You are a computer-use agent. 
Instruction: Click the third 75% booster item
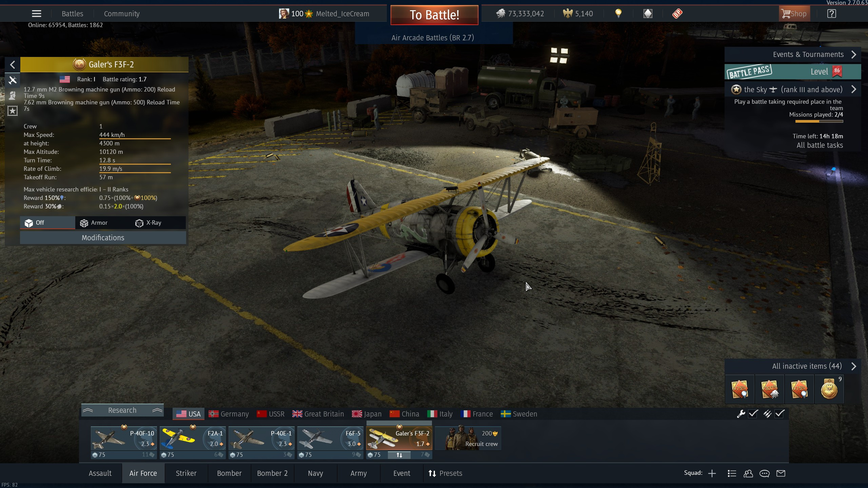(x=799, y=389)
